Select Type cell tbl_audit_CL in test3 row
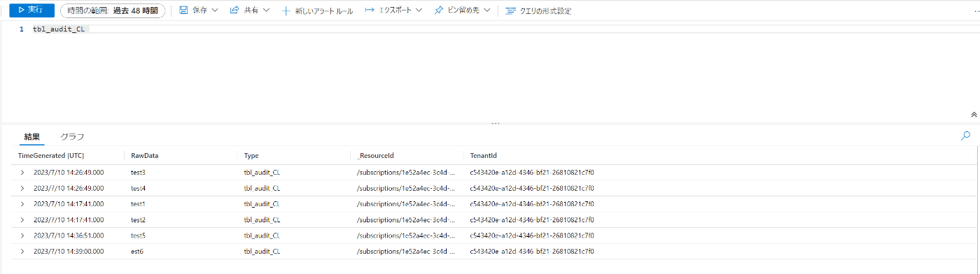 [262, 172]
